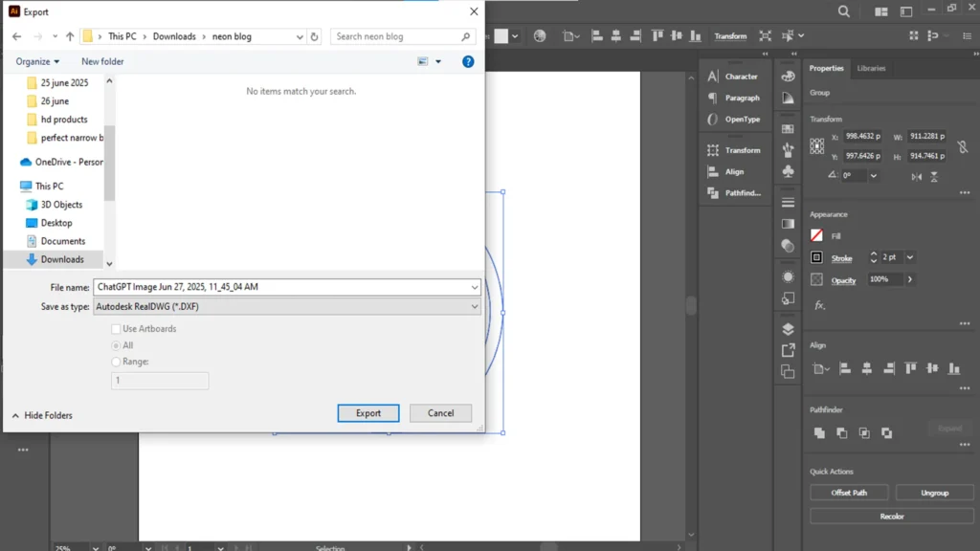Open the Layers panel icon
This screenshot has height=551, width=980.
[x=789, y=329]
